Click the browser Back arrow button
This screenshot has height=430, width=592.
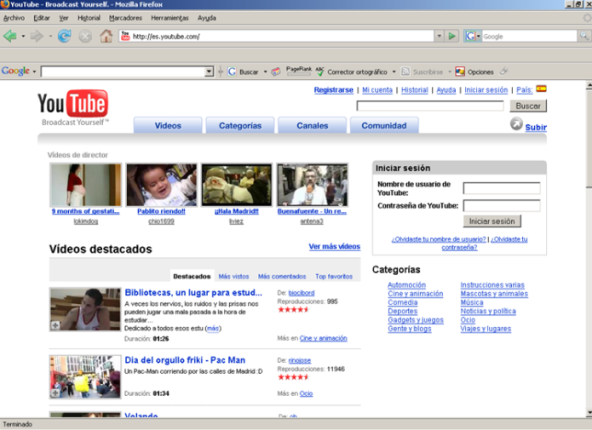click(x=10, y=36)
